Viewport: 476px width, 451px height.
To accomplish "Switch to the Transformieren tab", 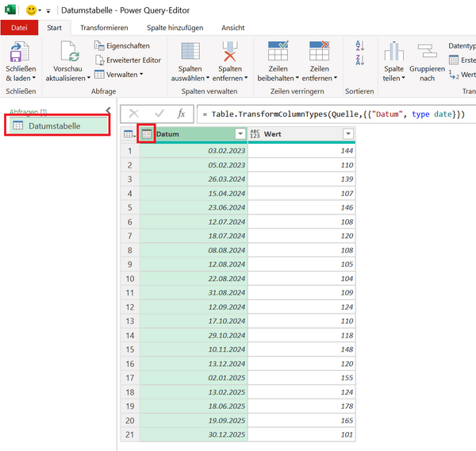I will 104,28.
